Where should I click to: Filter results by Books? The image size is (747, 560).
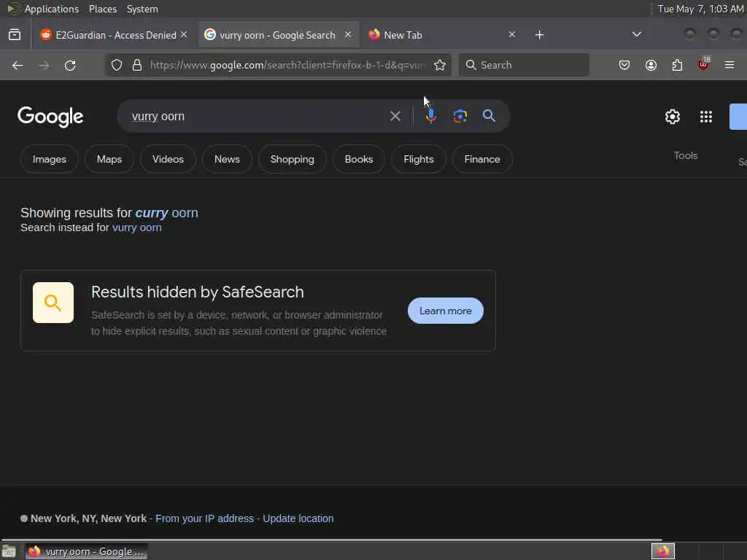pos(359,159)
